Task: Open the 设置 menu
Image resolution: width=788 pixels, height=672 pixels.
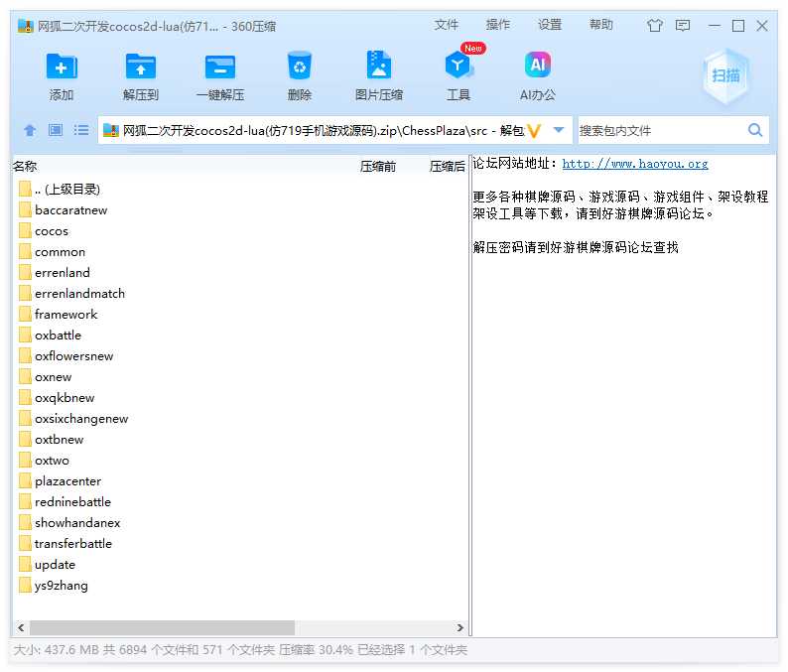Action: tap(550, 25)
